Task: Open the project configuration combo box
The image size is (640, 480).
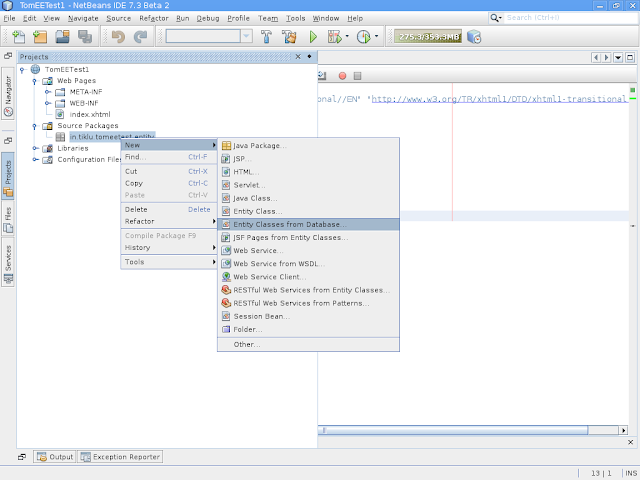Action: click(209, 36)
